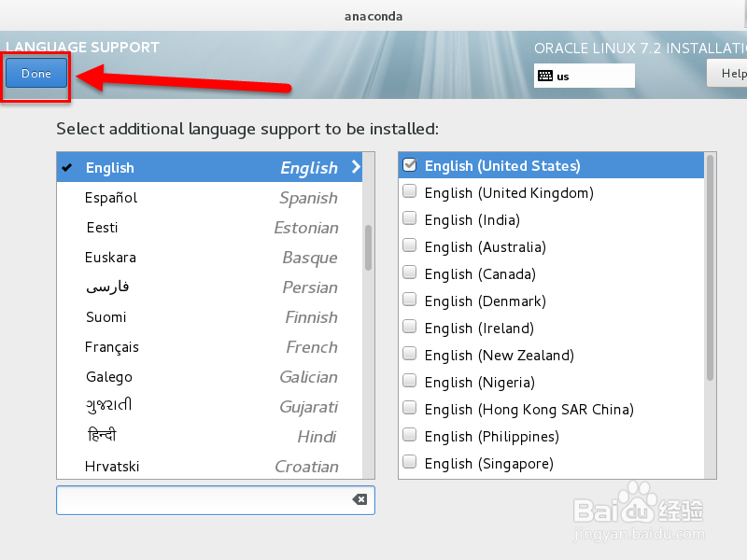Tick the English (India) checkbox

tap(409, 218)
